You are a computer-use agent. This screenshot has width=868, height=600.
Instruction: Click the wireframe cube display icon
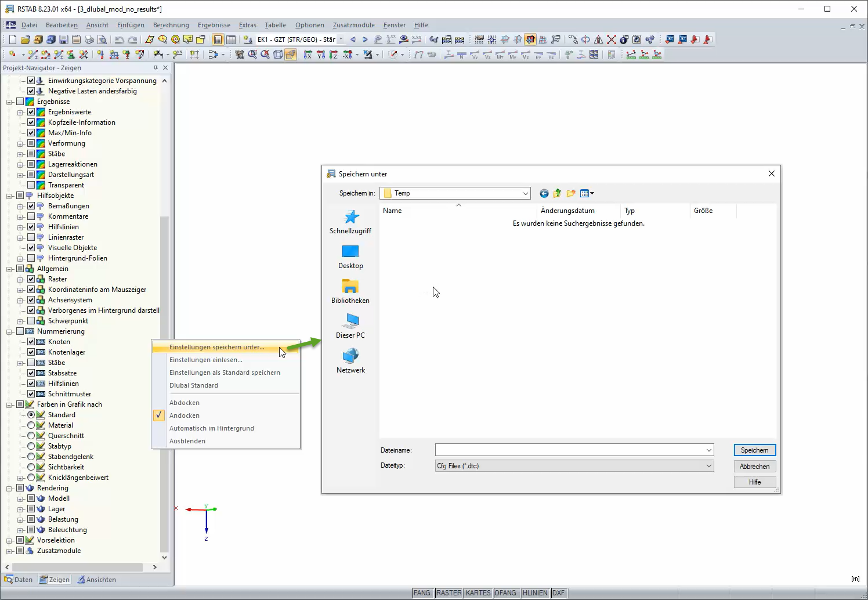[278, 55]
